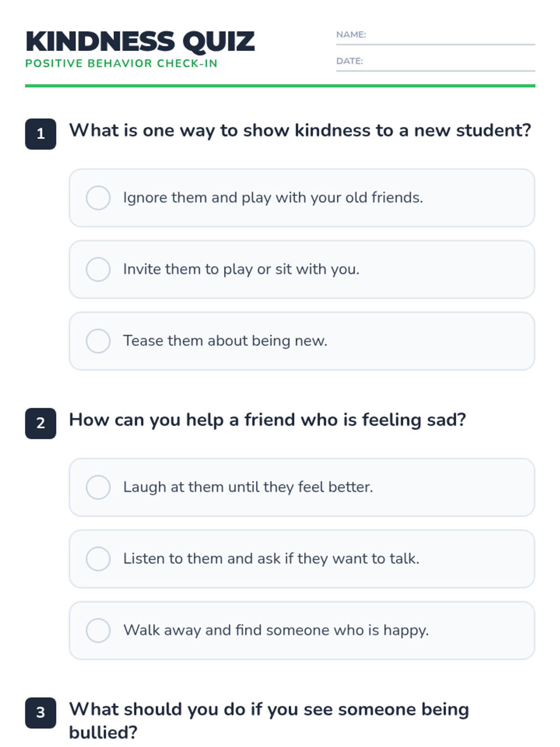The image size is (560, 747).
Task: Click 'Tease them about being new' answer text
Action: (x=225, y=341)
